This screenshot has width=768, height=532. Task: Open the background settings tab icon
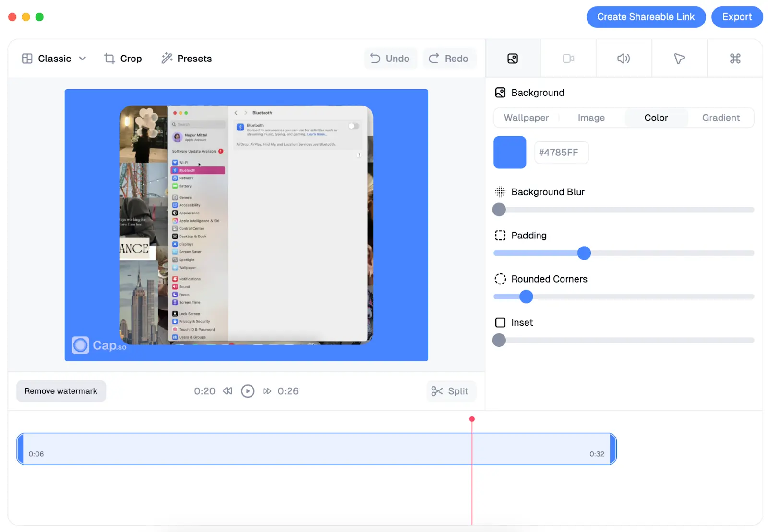pos(513,59)
